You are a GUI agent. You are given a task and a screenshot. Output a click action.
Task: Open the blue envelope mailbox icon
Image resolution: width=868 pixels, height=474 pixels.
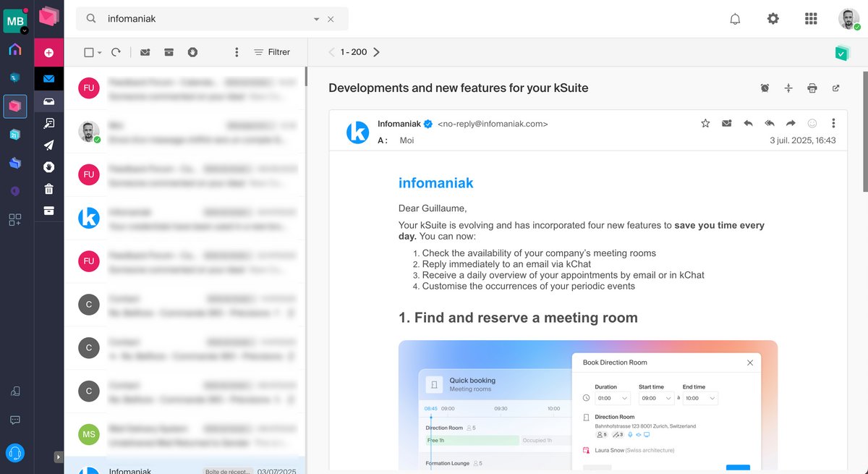pyautogui.click(x=48, y=79)
